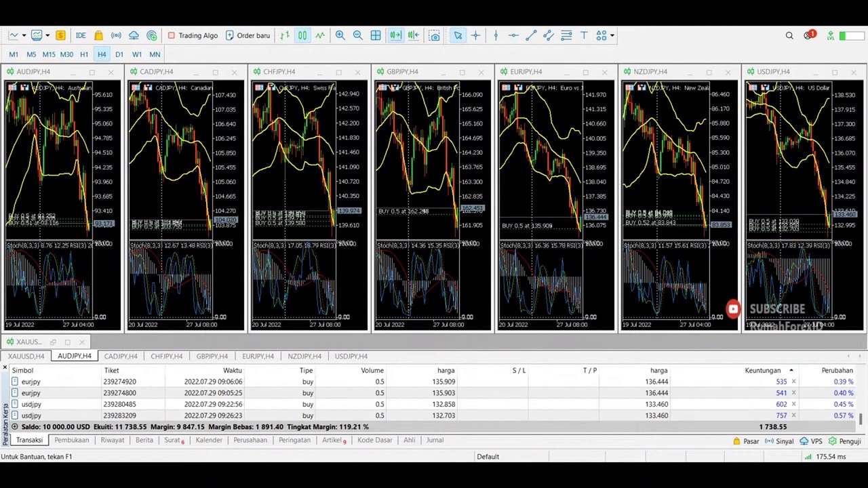Switch to the GBPJPY,H4 chart tab
868x488 pixels.
(212, 357)
